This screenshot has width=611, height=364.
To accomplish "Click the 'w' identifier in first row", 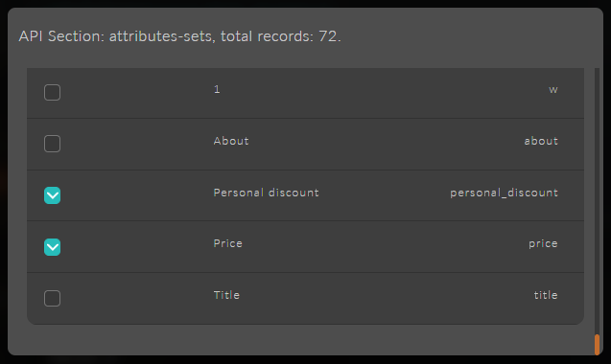I will tap(553, 90).
